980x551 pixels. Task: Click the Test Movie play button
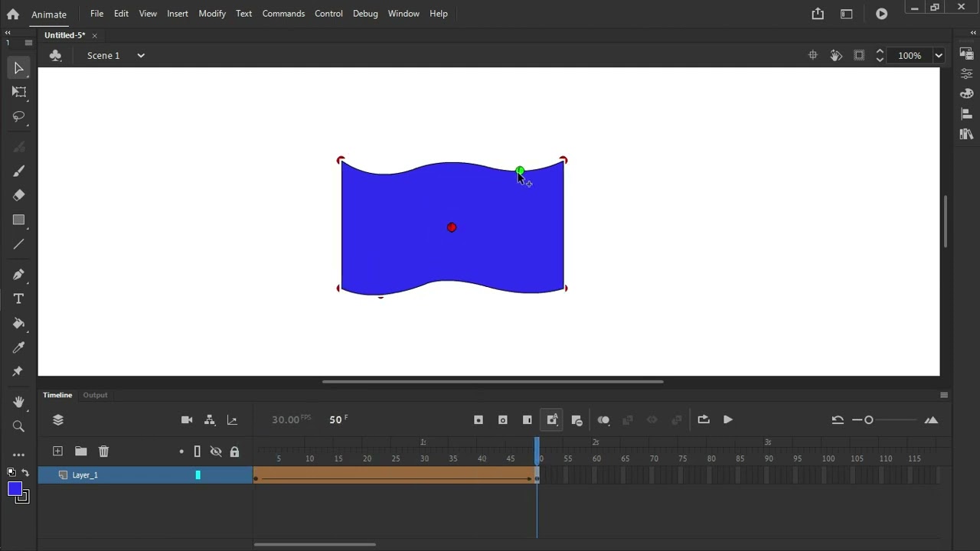click(881, 14)
